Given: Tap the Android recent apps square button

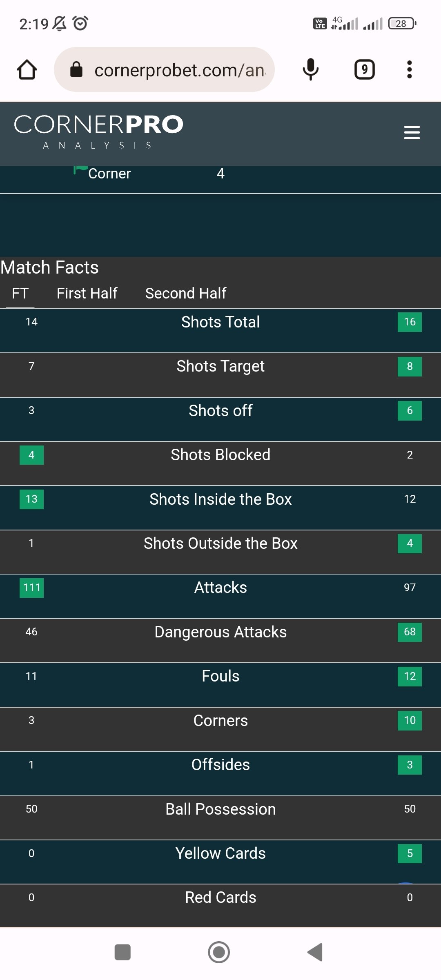Looking at the screenshot, I should click(x=122, y=952).
